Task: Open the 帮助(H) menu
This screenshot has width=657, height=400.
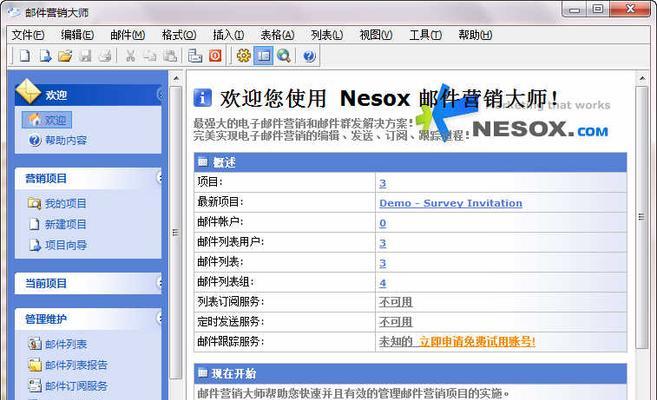Action: click(475, 35)
